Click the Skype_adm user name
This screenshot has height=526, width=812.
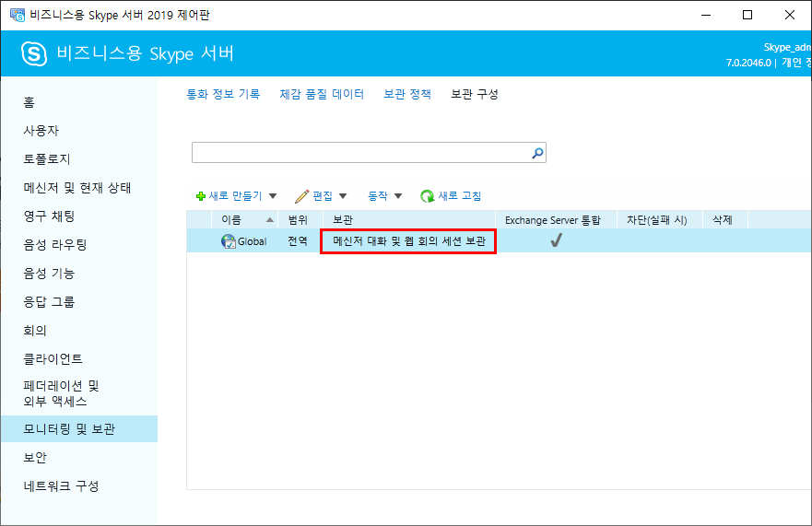pyautogui.click(x=787, y=47)
